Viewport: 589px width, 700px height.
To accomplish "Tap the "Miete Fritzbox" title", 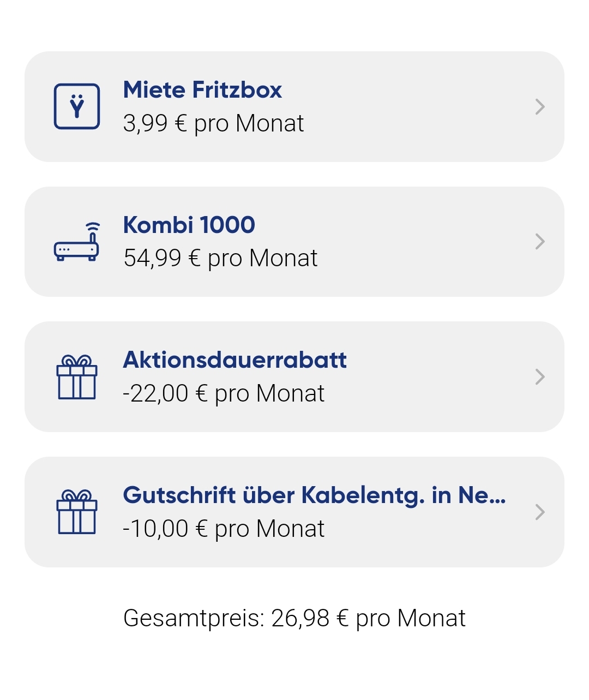I will [x=202, y=90].
